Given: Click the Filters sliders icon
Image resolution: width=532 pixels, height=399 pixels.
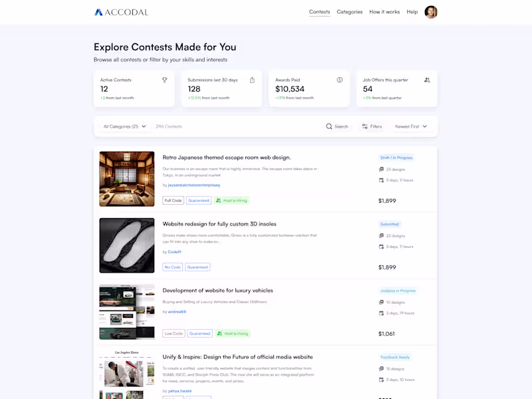Looking at the screenshot, I should pos(364,126).
